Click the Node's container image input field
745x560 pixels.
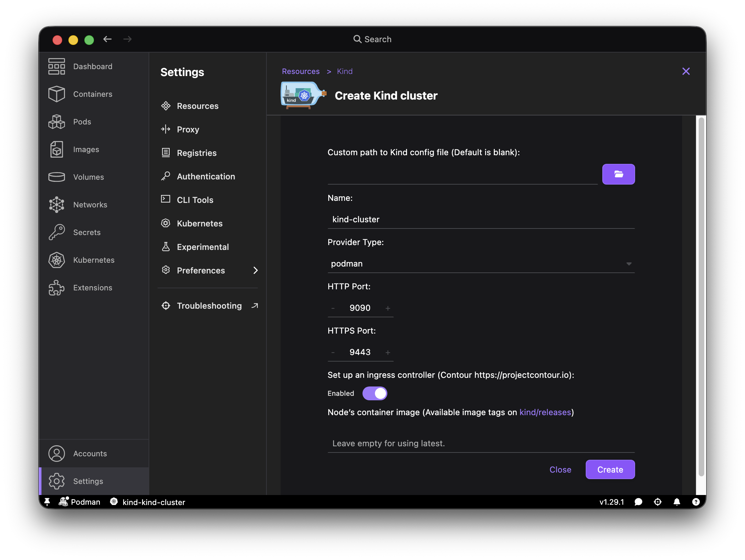481,444
